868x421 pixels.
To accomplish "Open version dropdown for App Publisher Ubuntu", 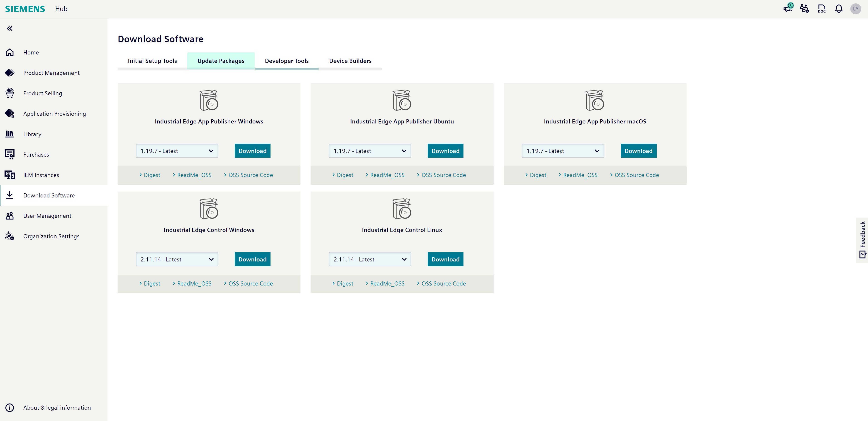I will 370,151.
